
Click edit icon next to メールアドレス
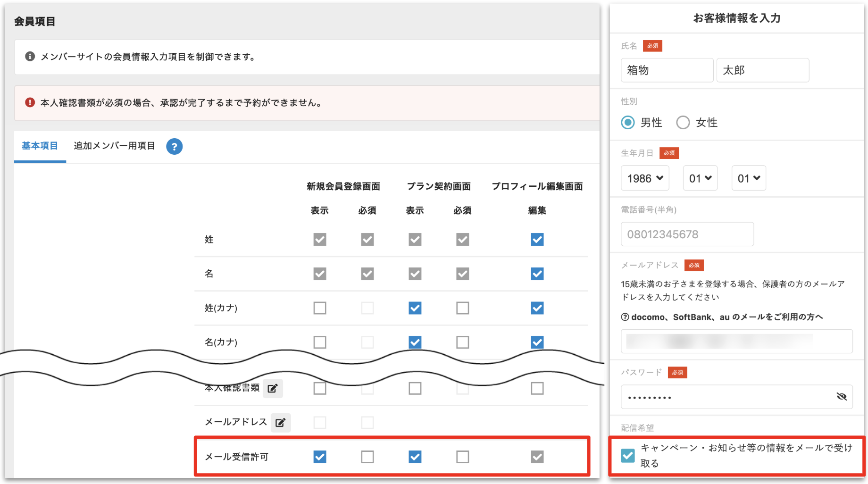click(x=281, y=423)
